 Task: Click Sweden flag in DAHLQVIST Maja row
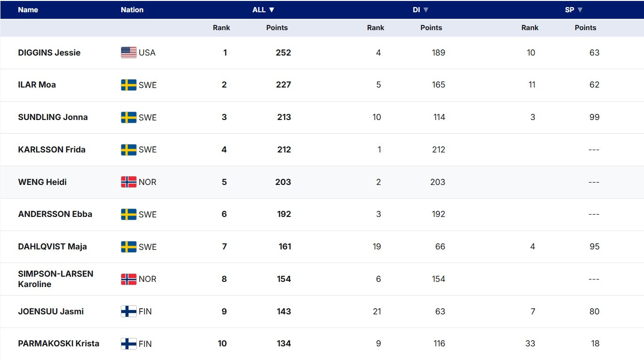click(128, 247)
